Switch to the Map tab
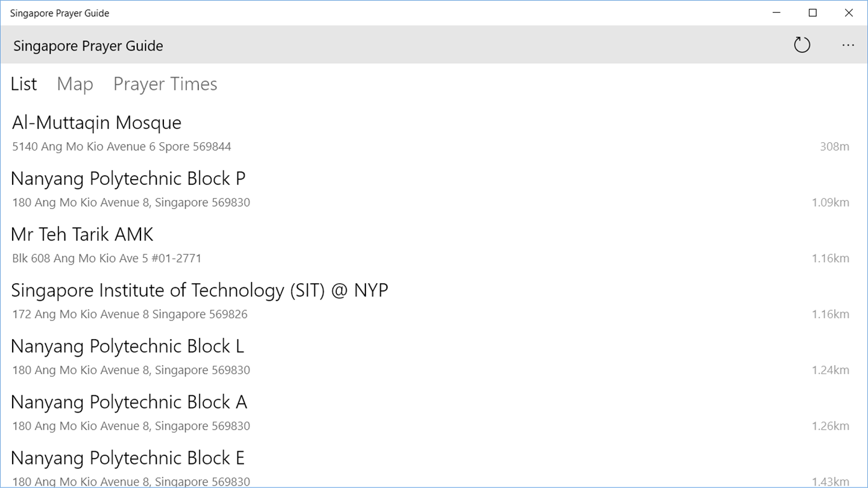This screenshot has height=488, width=868. coord(75,84)
